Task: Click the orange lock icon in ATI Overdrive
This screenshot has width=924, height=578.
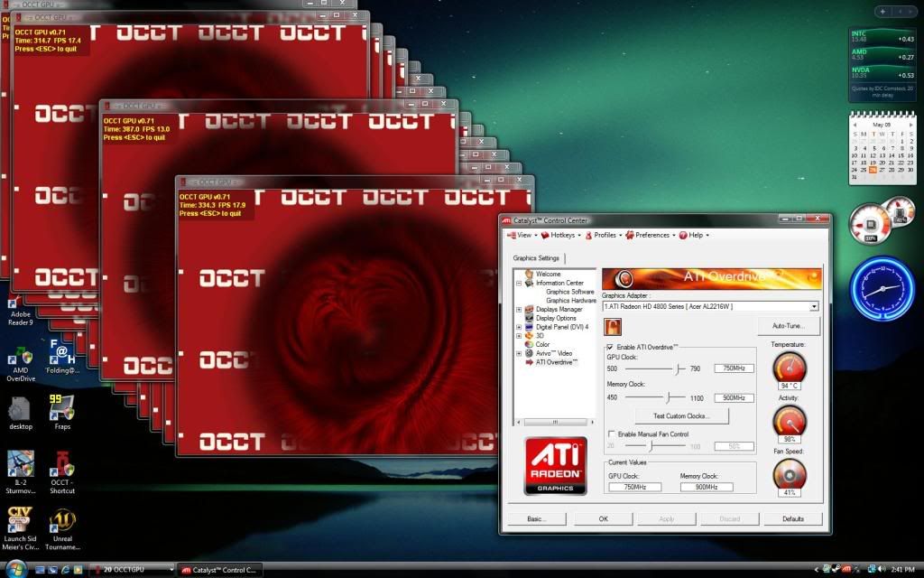Action: click(613, 327)
